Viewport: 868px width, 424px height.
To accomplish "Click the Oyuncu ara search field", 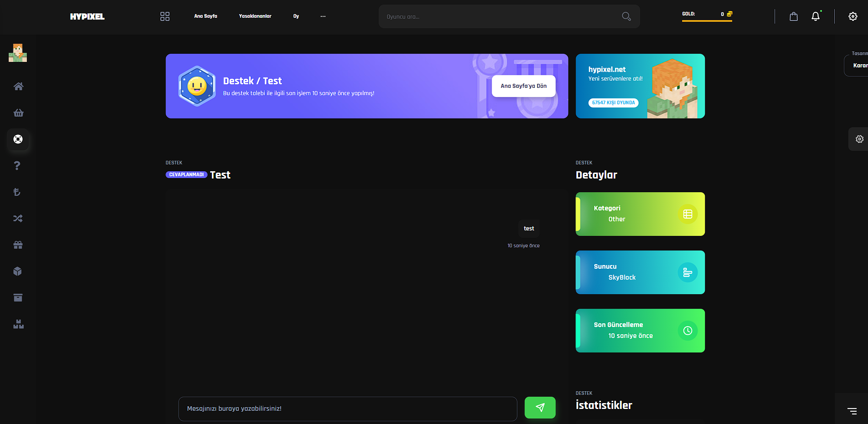I will [x=501, y=17].
